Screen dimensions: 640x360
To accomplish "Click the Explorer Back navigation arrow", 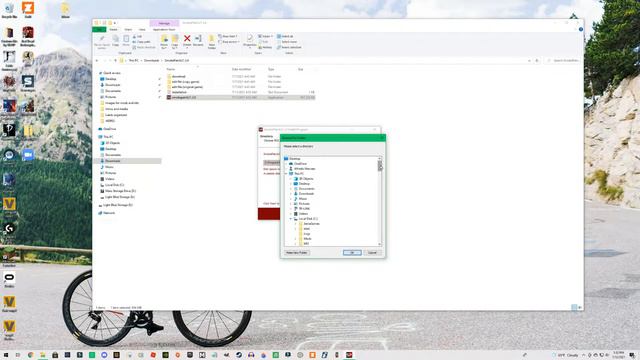I will (97, 60).
